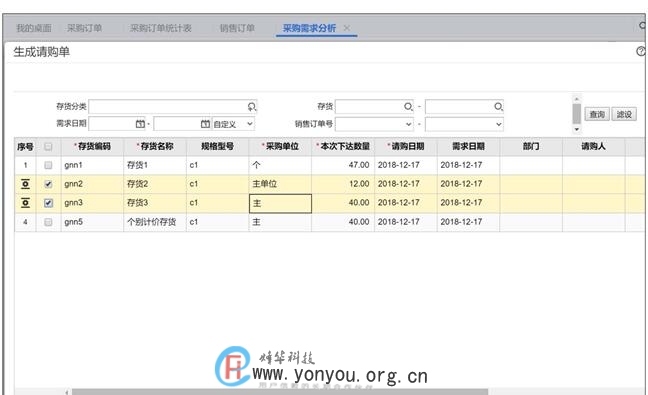Image resolution: width=648 pixels, height=395 pixels.
Task: Close the 采购需求分析 tab
Action: [347, 28]
